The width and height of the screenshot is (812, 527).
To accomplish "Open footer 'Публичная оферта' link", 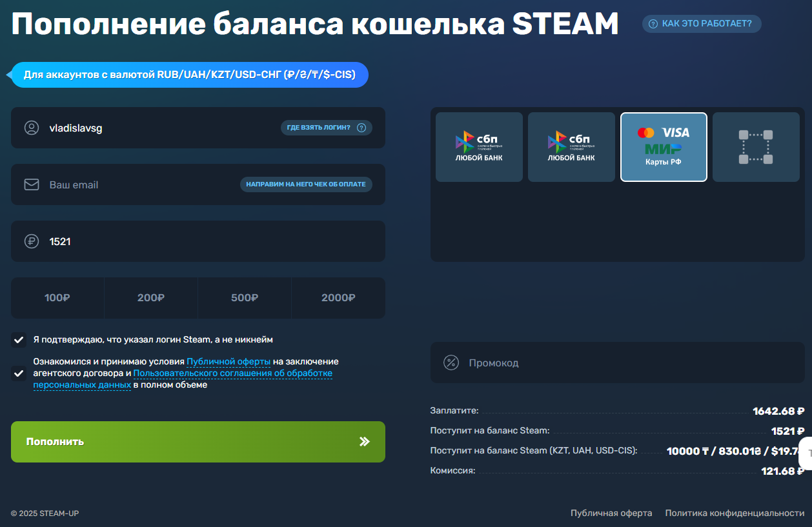I will coord(611,513).
